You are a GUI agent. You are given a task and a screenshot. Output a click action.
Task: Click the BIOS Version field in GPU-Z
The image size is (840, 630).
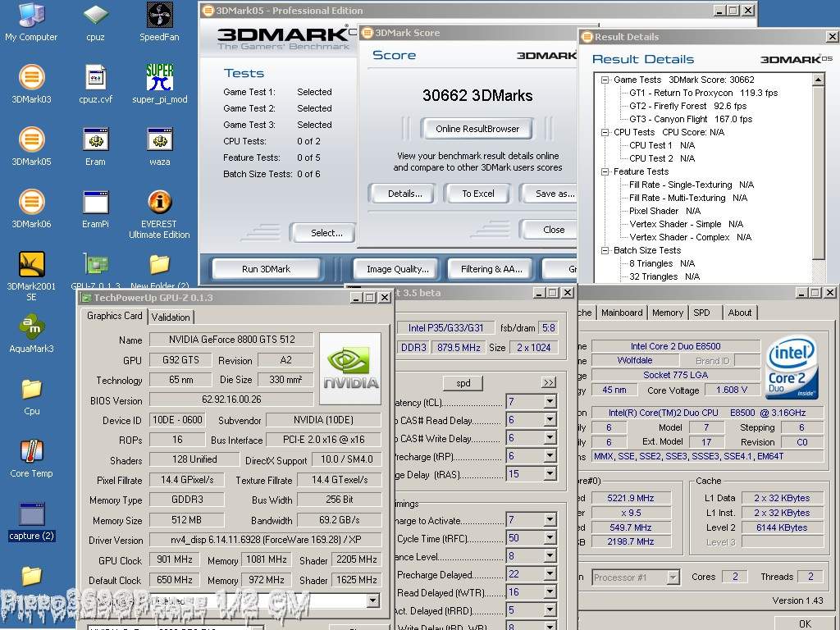pyautogui.click(x=231, y=399)
